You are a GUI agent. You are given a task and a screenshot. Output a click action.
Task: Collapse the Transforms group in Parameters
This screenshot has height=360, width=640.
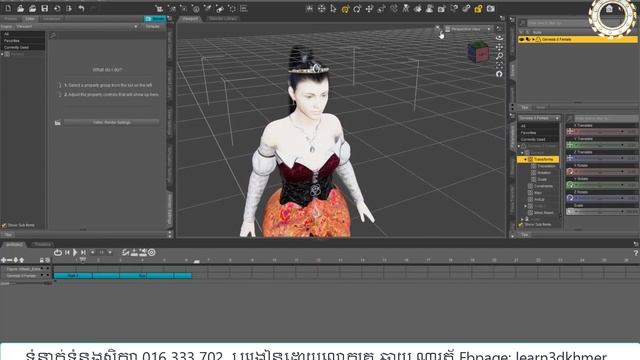[x=525, y=159]
